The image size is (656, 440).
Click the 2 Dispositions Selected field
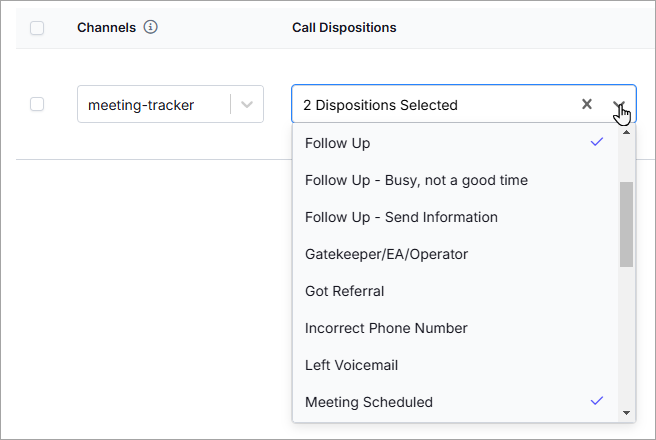pos(464,104)
